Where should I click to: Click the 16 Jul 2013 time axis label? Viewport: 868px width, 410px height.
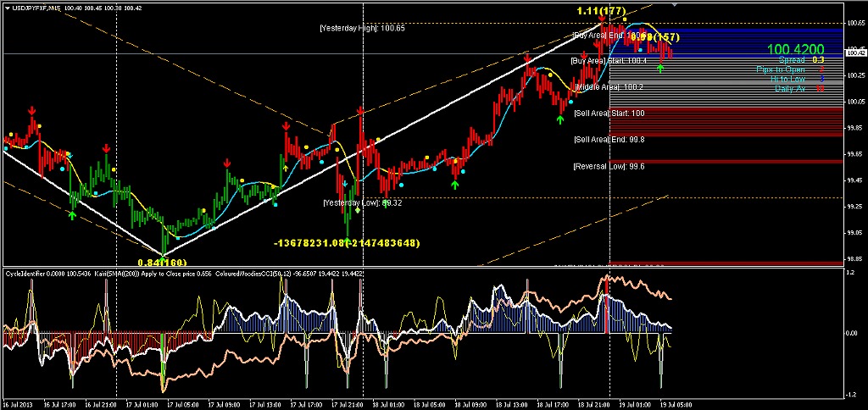[x=17, y=404]
